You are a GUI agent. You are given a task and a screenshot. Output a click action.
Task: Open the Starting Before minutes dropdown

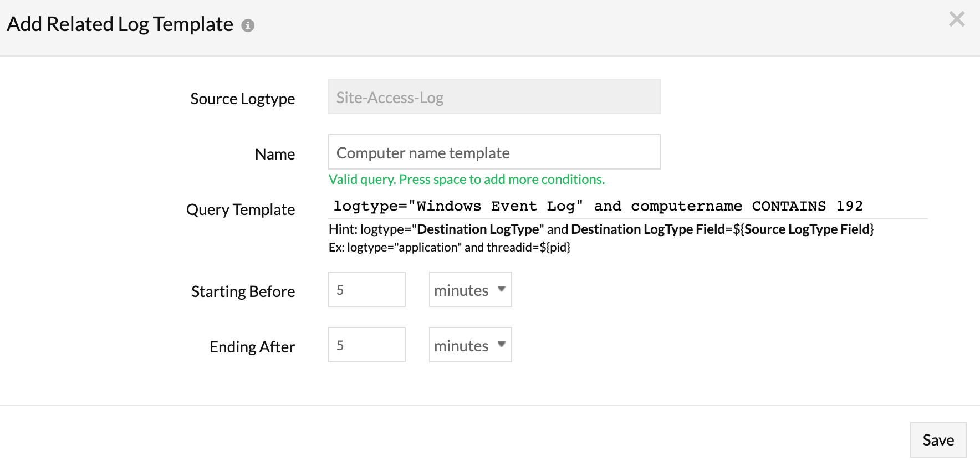pos(470,290)
